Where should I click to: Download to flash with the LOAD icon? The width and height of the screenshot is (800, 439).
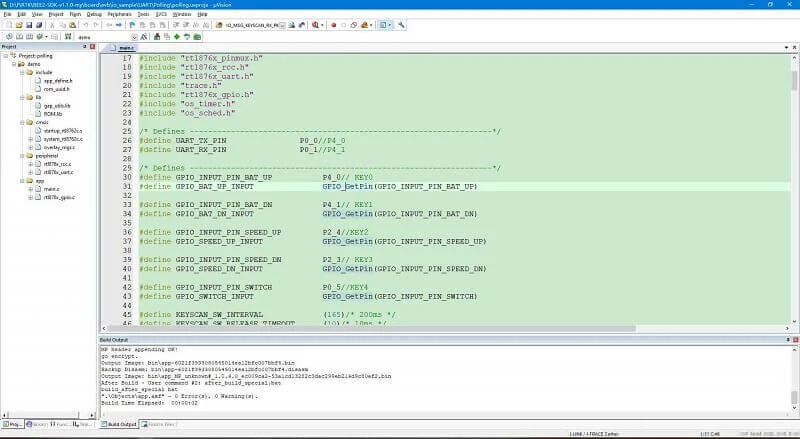[x=67, y=37]
